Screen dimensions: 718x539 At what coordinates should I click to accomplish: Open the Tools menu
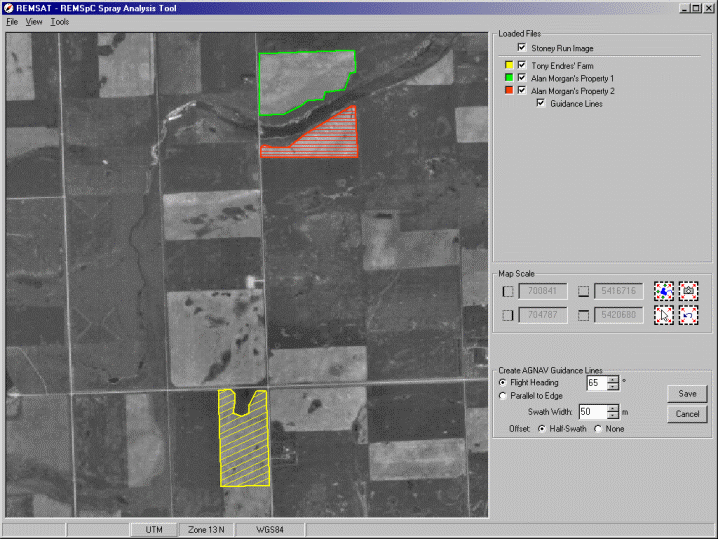pyautogui.click(x=59, y=21)
